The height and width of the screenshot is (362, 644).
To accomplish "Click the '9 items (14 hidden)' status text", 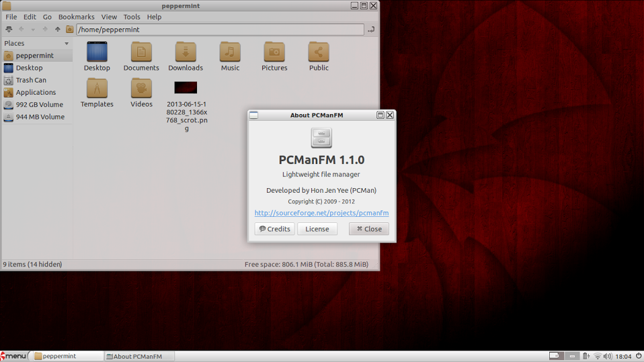I will tap(32, 265).
